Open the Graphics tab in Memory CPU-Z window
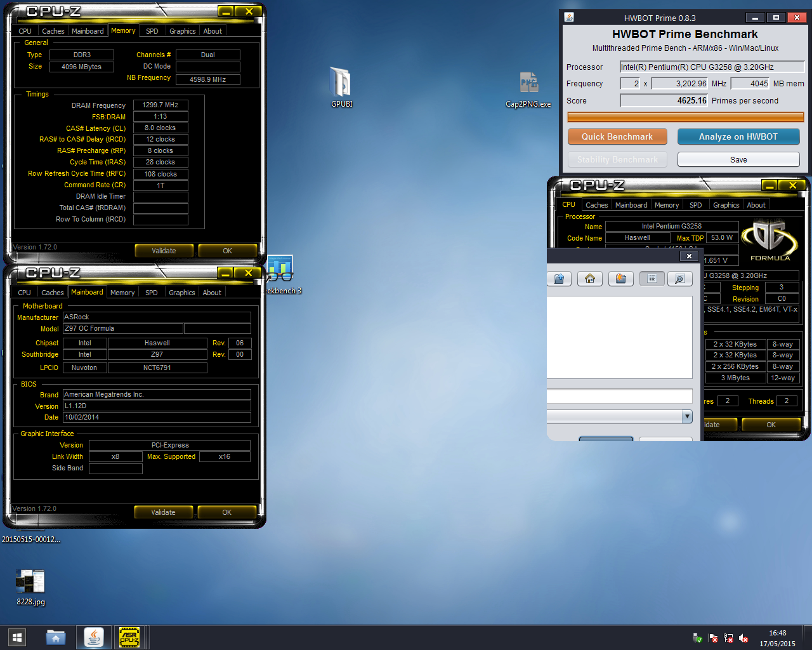Viewport: 812px width, 650px height. (x=183, y=31)
